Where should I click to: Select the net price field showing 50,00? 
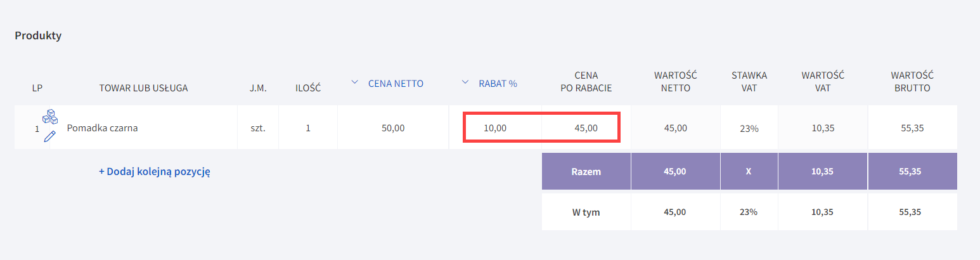(393, 128)
